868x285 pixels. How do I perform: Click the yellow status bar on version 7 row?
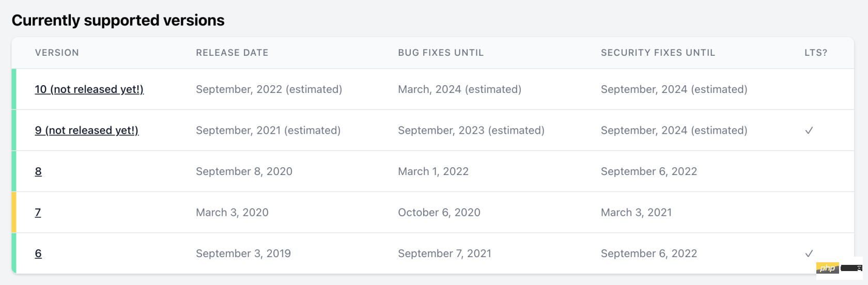tap(14, 212)
